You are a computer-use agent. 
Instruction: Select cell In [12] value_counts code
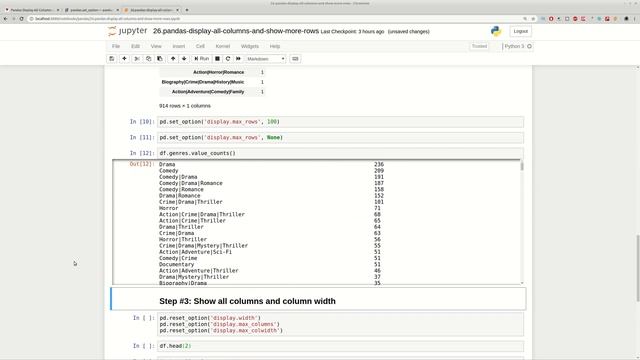click(x=340, y=153)
